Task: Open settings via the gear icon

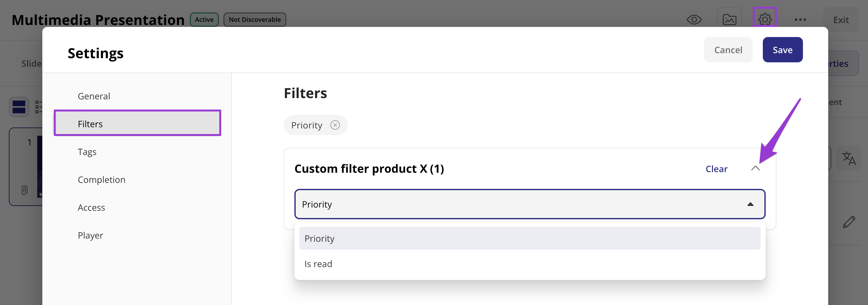Action: tap(765, 19)
